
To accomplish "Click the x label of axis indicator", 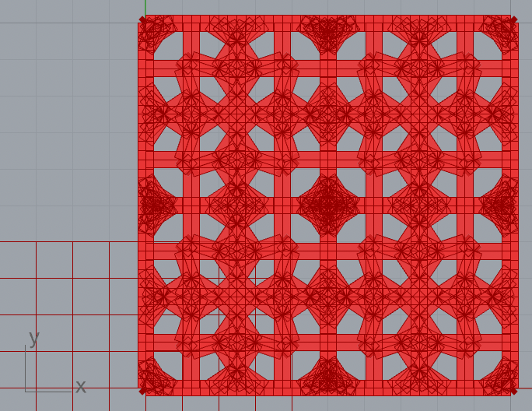I will pyautogui.click(x=80, y=386).
